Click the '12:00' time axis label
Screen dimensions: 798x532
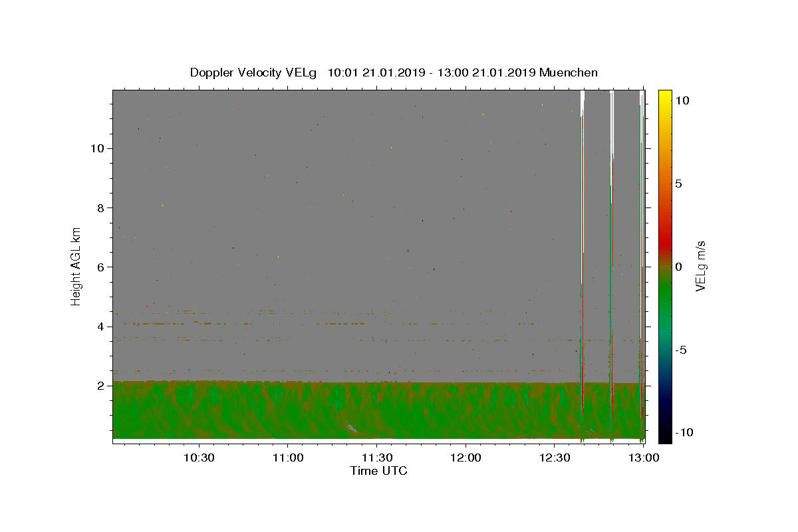465,458
